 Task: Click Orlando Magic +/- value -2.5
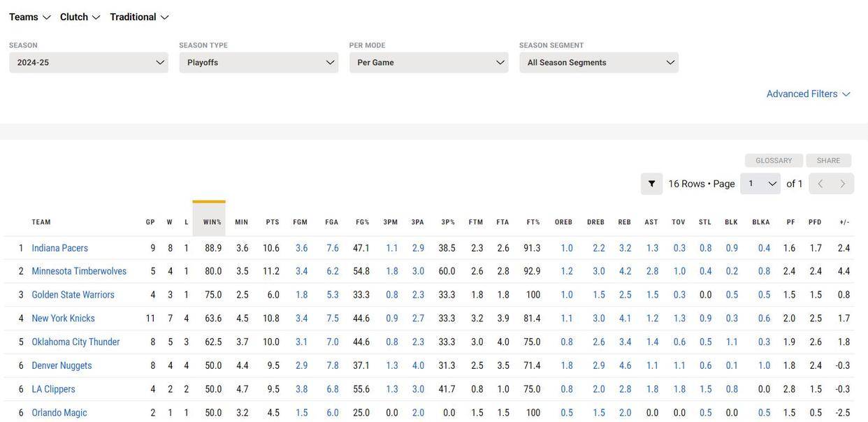click(844, 413)
